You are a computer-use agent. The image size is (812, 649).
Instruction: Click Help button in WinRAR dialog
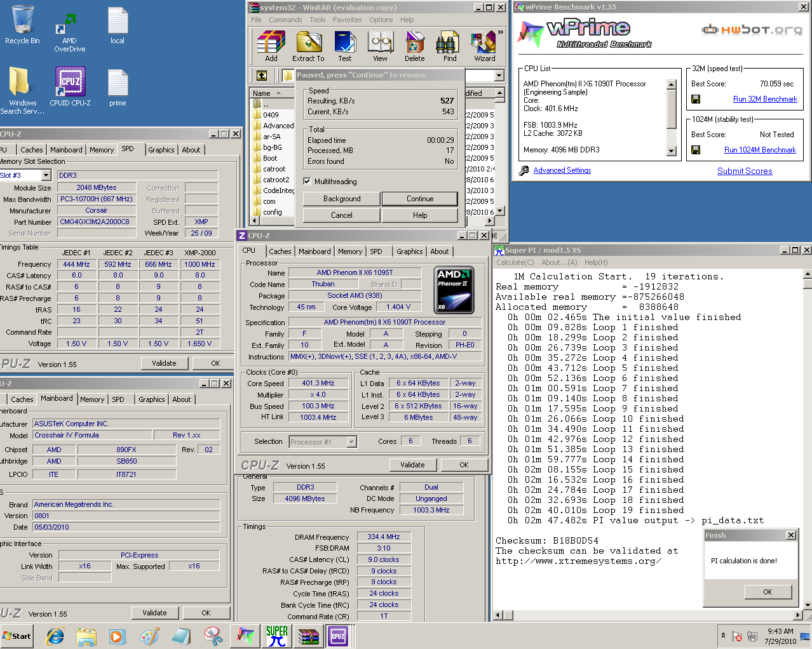point(420,215)
